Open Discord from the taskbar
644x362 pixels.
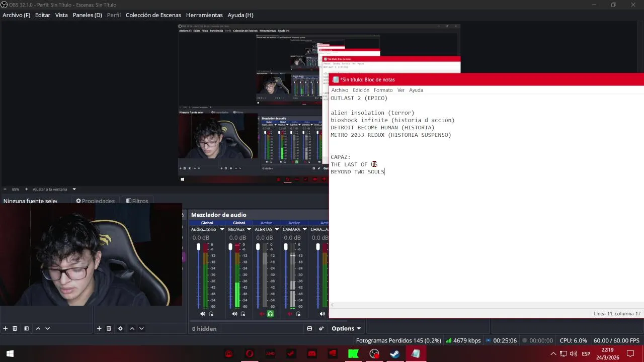click(312, 353)
